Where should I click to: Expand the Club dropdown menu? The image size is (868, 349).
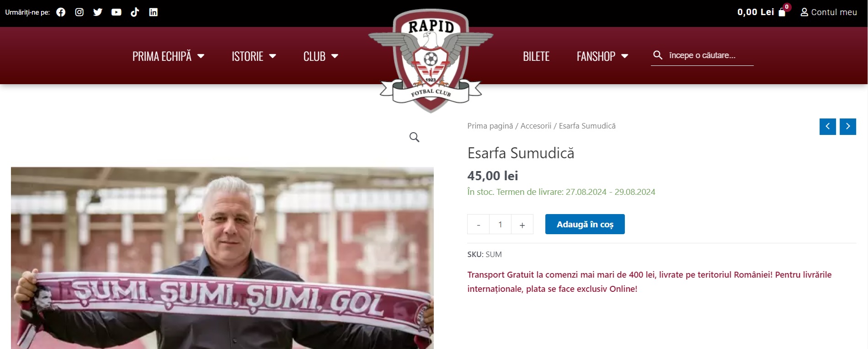point(321,56)
